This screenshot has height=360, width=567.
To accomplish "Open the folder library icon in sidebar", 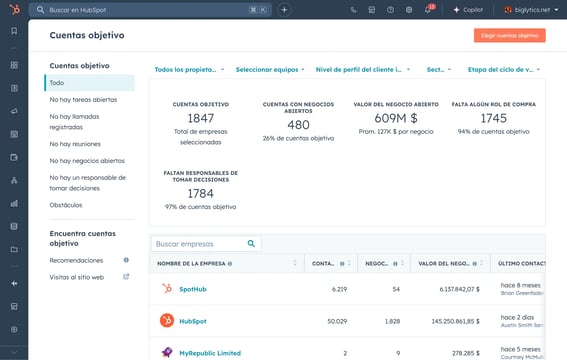I will [x=14, y=249].
